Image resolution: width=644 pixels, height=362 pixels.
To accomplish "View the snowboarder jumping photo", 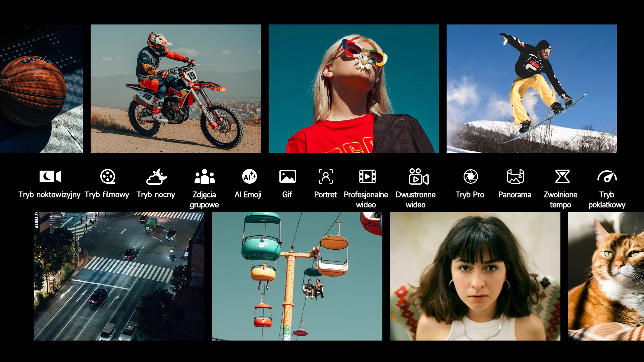I will pos(531,89).
